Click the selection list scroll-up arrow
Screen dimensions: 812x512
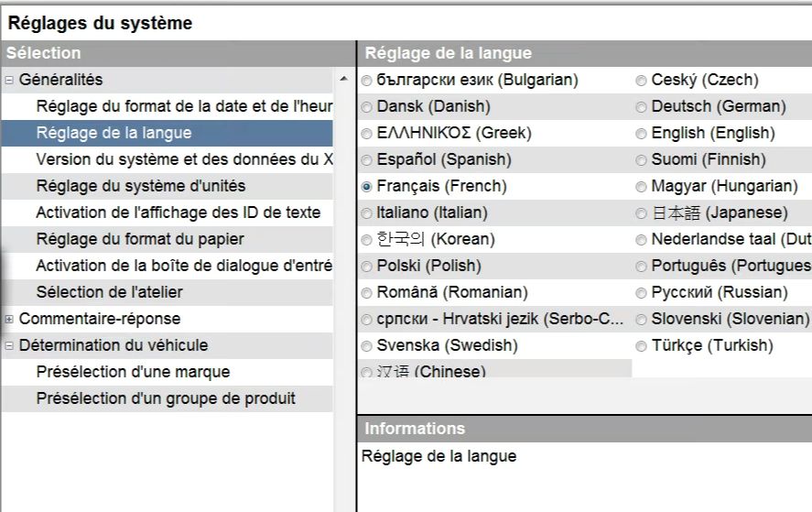click(x=344, y=80)
